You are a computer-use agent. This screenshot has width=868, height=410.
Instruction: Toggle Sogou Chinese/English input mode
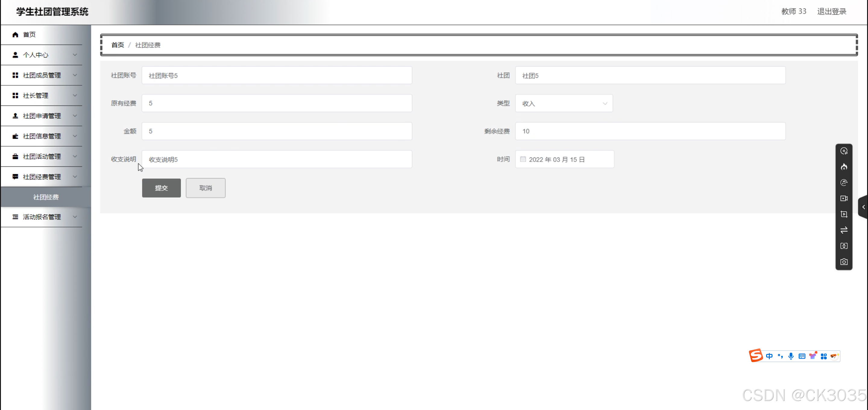tap(769, 356)
